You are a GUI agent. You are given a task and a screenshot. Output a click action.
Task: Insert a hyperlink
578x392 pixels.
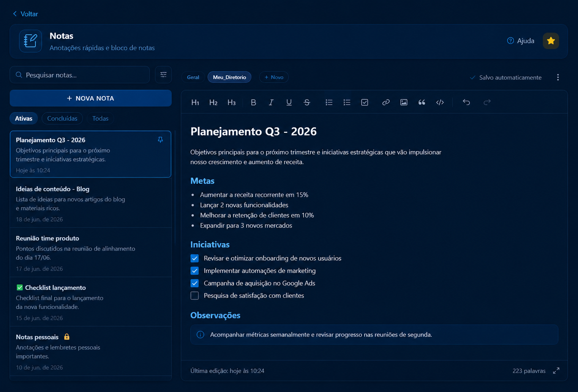click(x=386, y=102)
